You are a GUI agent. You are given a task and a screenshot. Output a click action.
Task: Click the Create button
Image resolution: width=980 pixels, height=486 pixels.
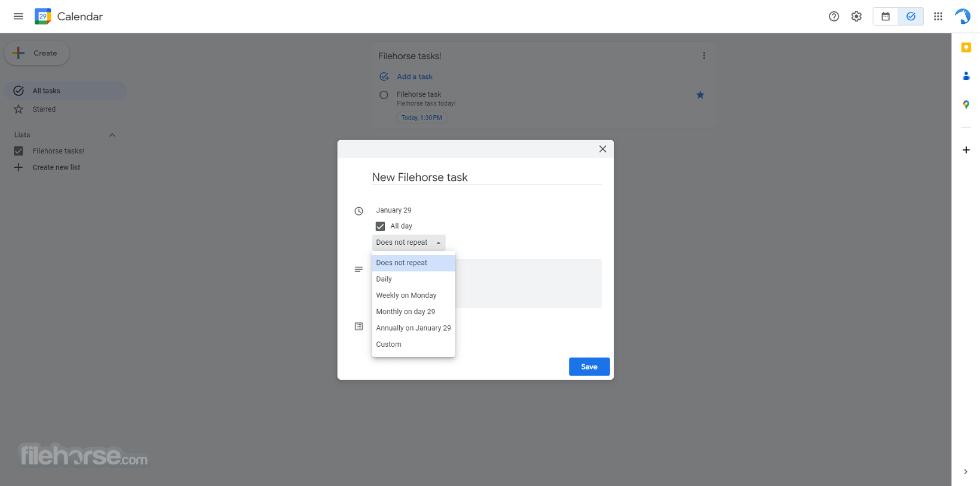[37, 53]
